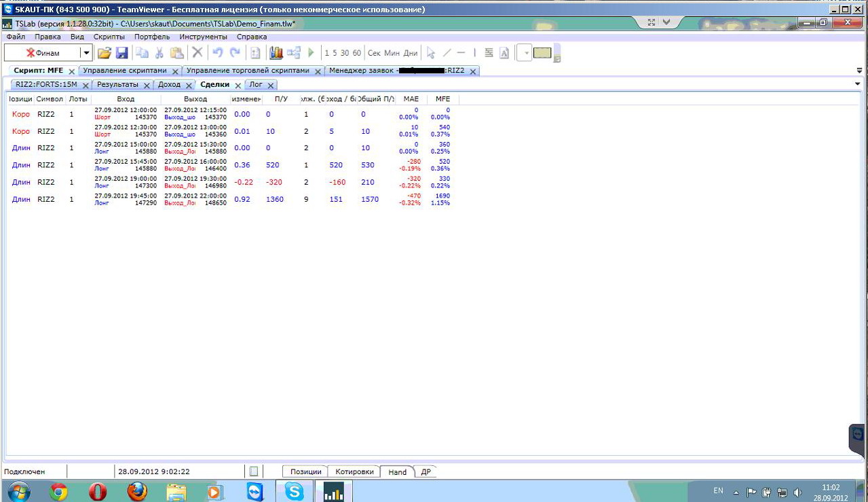
Task: Open Skype from the Windows taskbar
Action: point(295,491)
